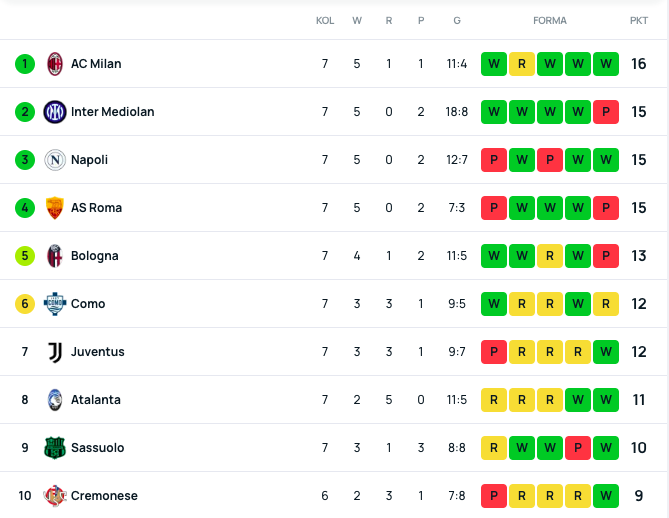Click the Como club logo
Viewport: 669px width, 518px height.
click(55, 304)
